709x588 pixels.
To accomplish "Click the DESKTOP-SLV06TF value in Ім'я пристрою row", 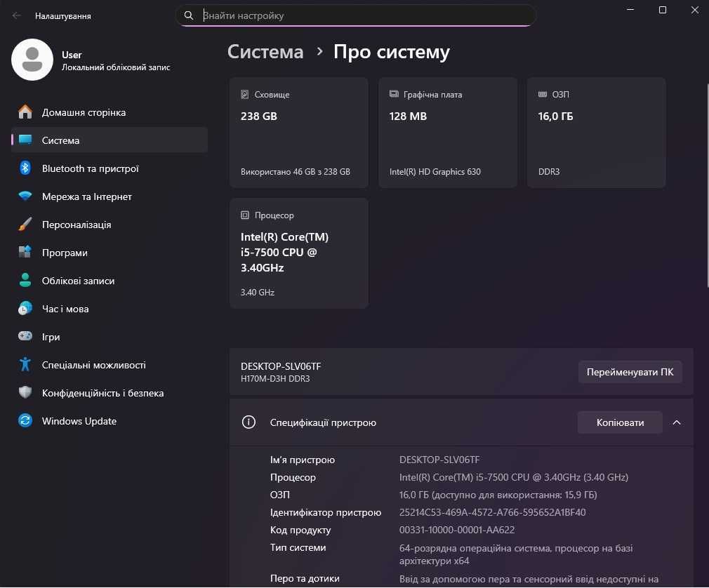I will click(x=439, y=459).
